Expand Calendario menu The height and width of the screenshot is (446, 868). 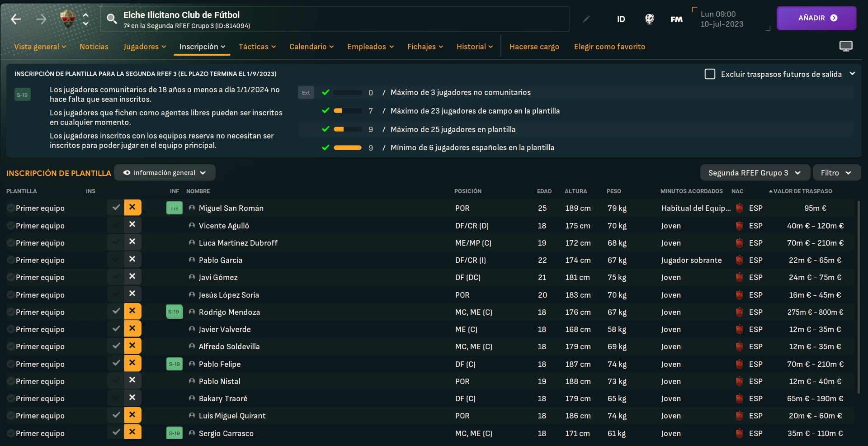311,47
